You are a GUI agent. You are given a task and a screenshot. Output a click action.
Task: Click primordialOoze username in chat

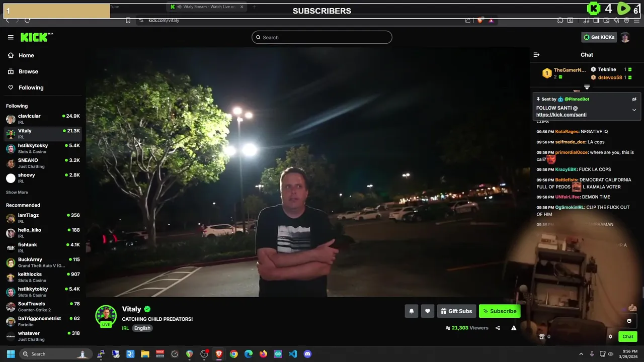pyautogui.click(x=572, y=152)
